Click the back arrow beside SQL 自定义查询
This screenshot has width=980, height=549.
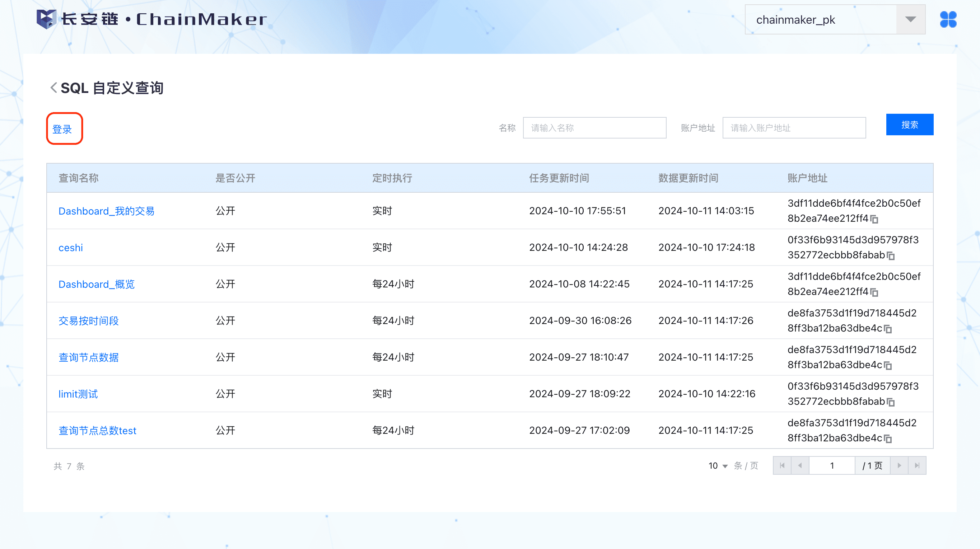(x=53, y=88)
